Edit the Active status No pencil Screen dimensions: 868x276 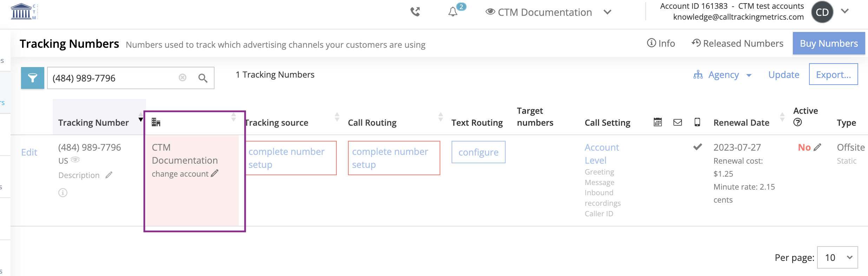tap(817, 147)
